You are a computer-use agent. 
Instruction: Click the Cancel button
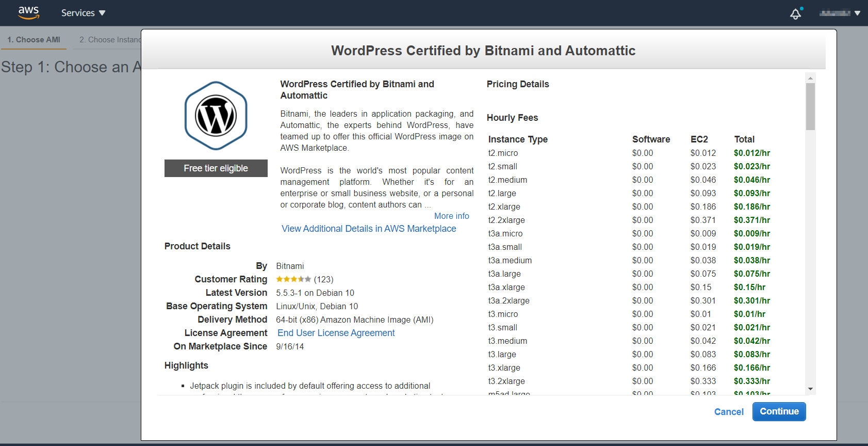(729, 412)
